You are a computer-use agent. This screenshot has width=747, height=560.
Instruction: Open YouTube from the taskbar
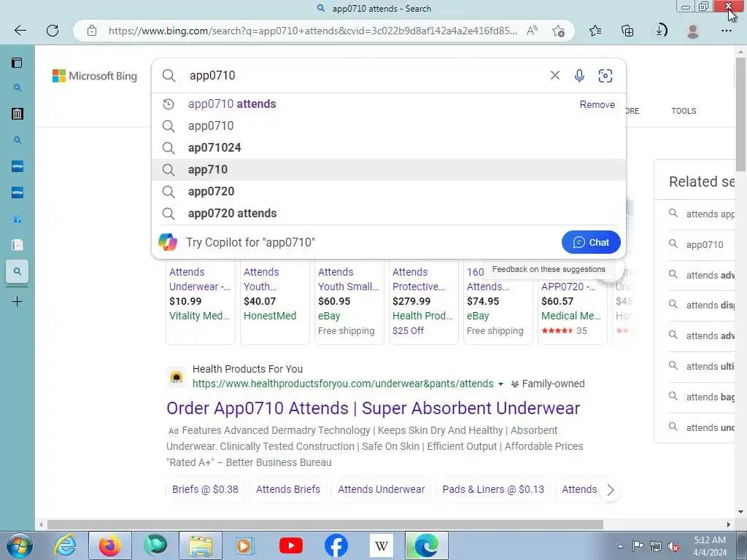click(x=291, y=545)
